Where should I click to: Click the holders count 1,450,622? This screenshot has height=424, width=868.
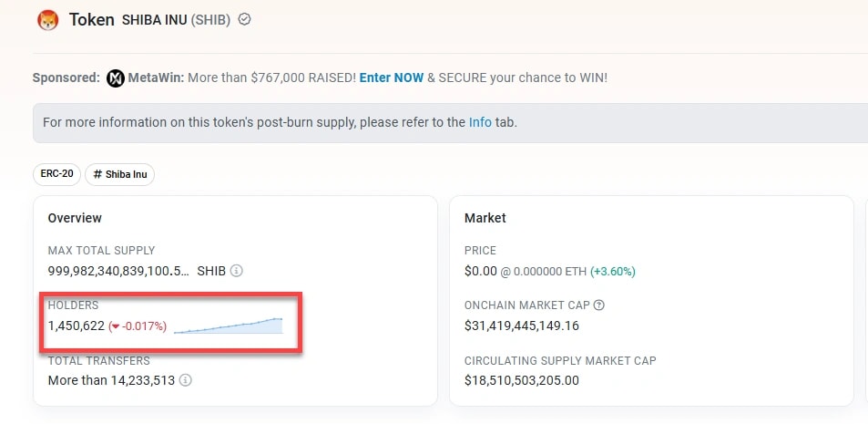76,326
